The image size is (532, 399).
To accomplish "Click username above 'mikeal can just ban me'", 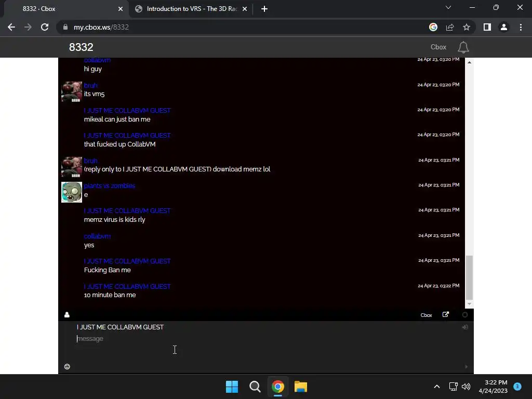I will point(127,111).
